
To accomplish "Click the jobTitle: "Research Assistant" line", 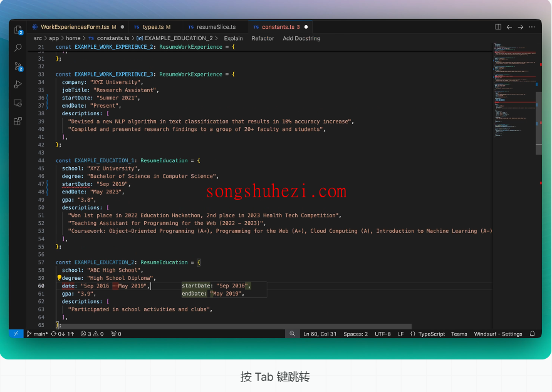I will 110,90.
